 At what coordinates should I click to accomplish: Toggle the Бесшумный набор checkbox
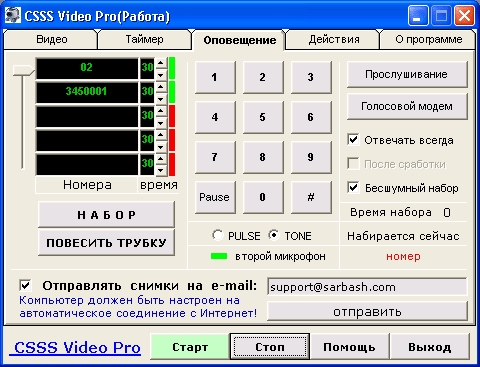click(353, 188)
